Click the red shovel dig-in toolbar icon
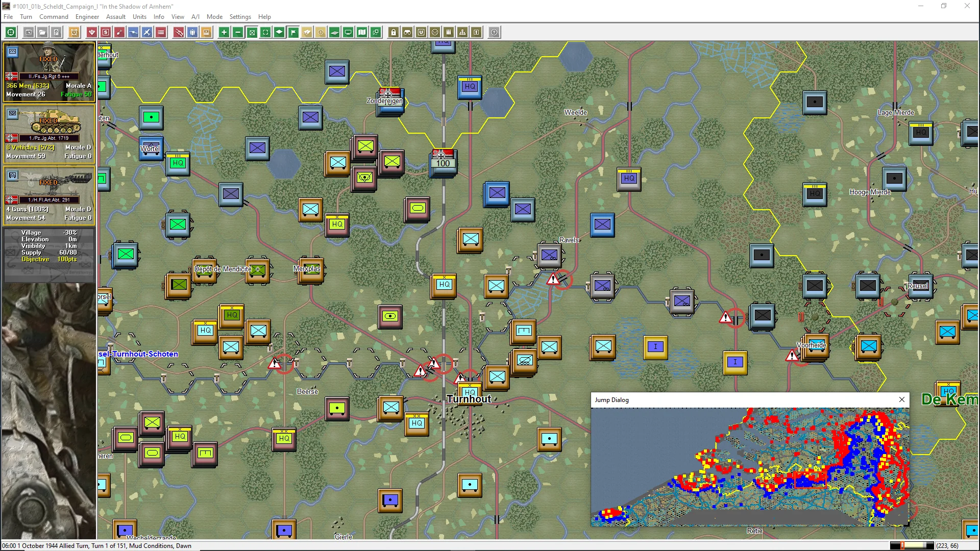This screenshot has width=980, height=551. click(x=119, y=32)
